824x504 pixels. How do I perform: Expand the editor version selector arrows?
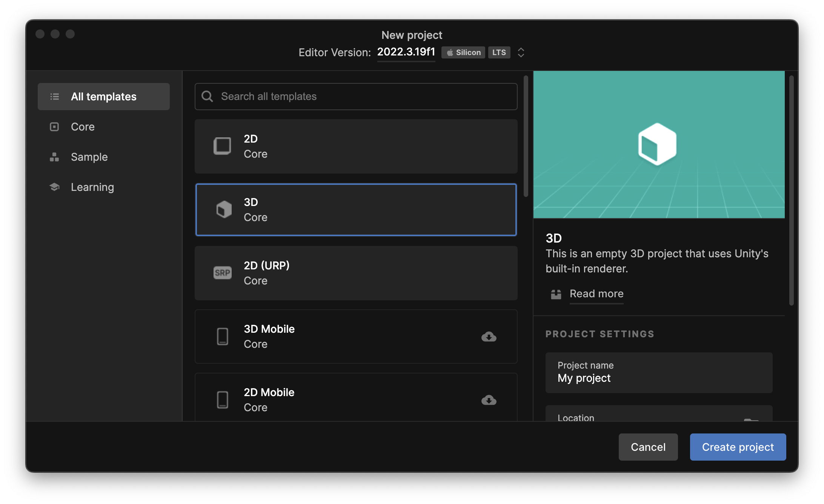(521, 52)
